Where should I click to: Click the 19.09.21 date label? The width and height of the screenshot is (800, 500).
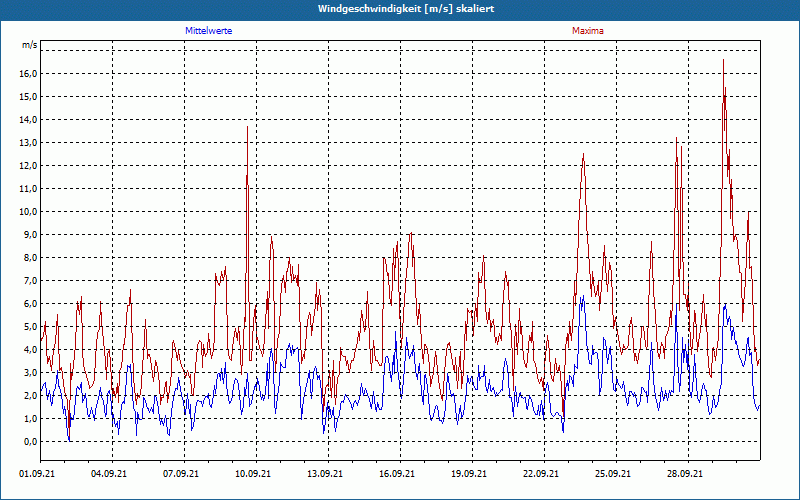point(468,473)
